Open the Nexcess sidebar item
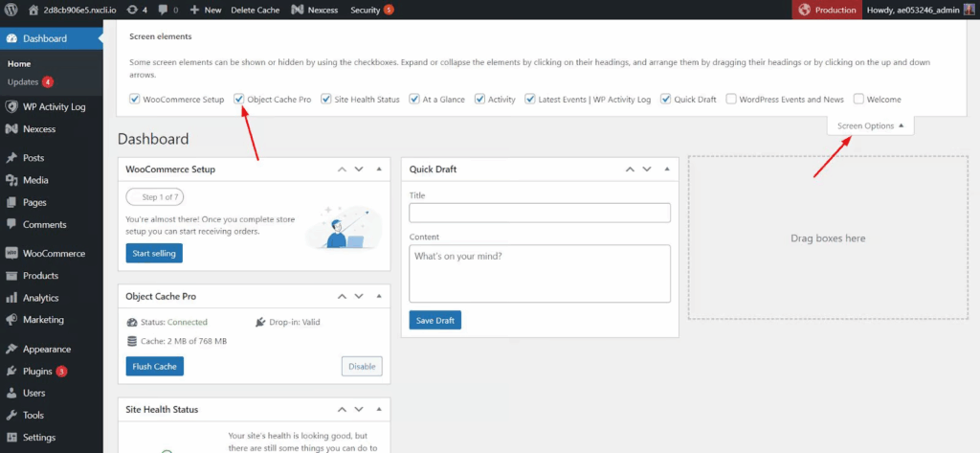980x453 pixels. click(52, 129)
